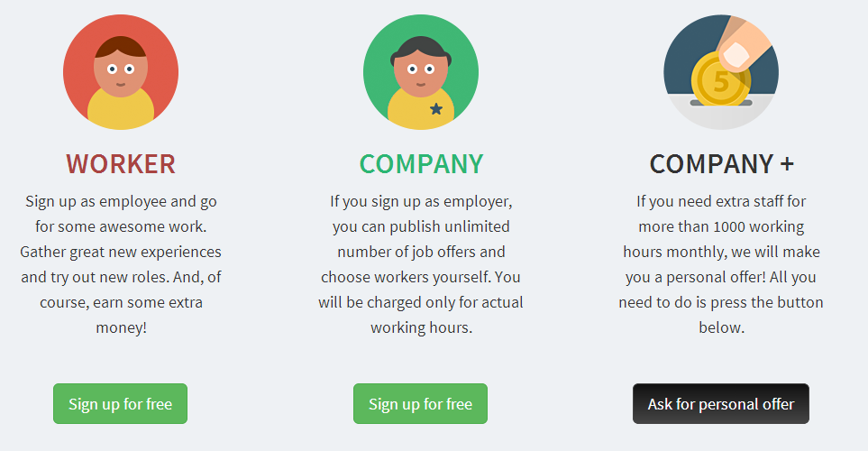Click the green Company avatar icon

pos(421,72)
